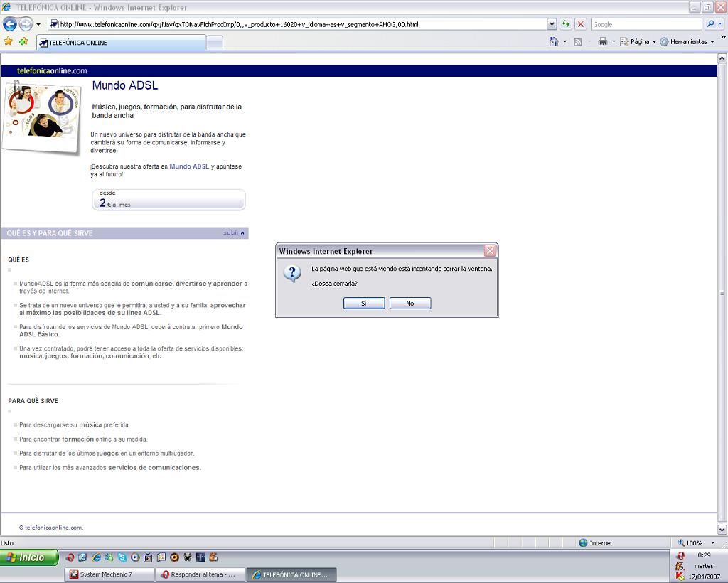Click the Google search box
728x583 pixels.
(x=646, y=24)
